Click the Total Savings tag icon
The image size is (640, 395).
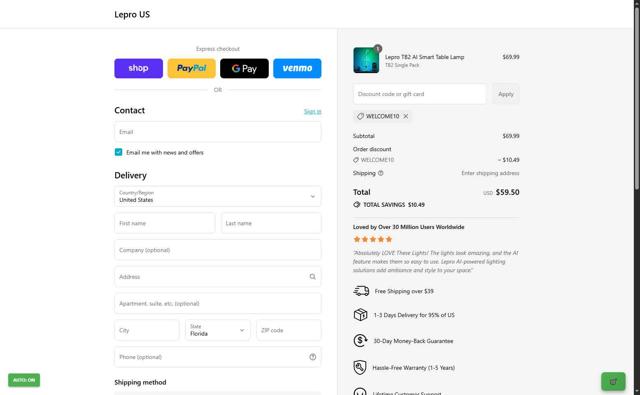(x=357, y=204)
